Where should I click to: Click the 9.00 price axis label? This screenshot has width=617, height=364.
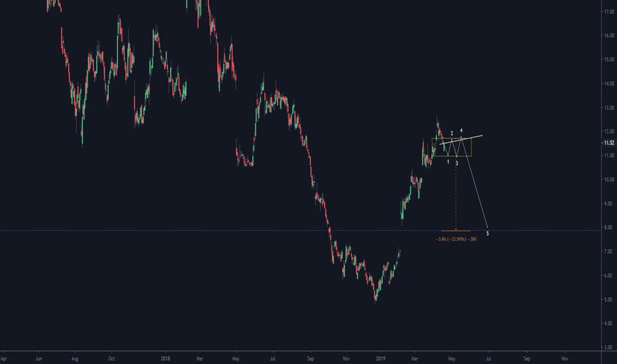click(609, 203)
